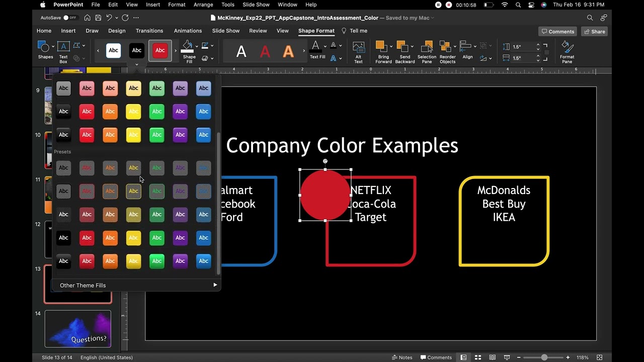The image size is (644, 362).
Task: Zoom out with the minus button
Action: point(519,357)
